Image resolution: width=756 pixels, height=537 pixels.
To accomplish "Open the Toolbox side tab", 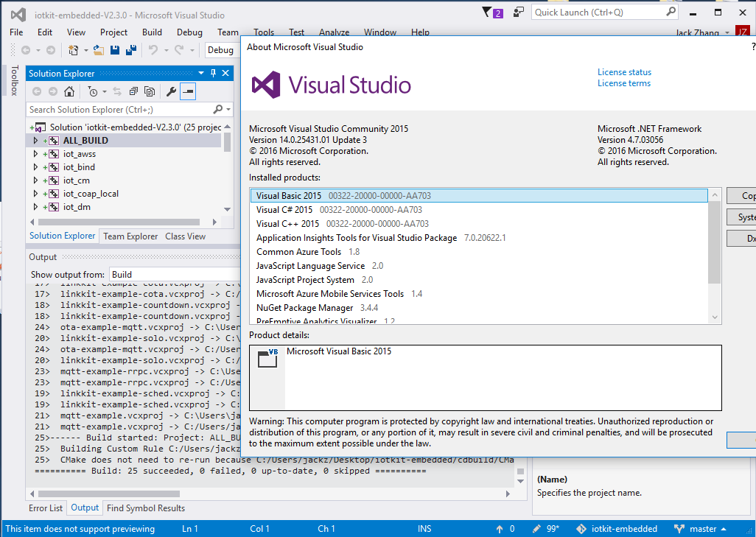I will click(x=15, y=80).
